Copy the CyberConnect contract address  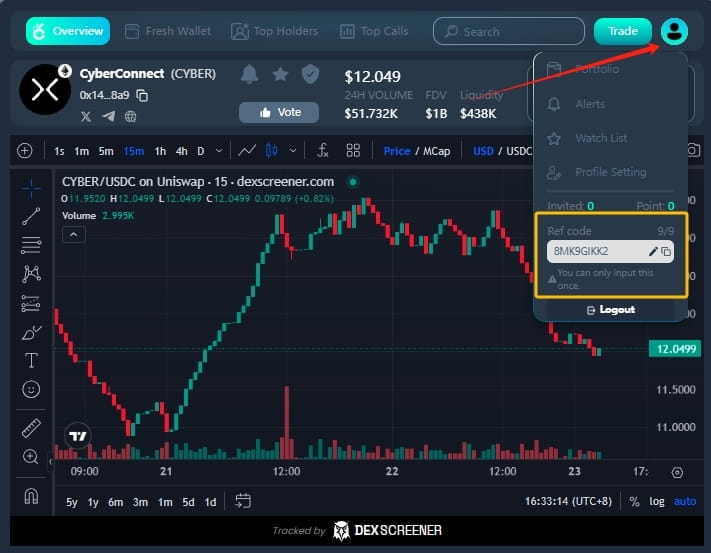(142, 96)
